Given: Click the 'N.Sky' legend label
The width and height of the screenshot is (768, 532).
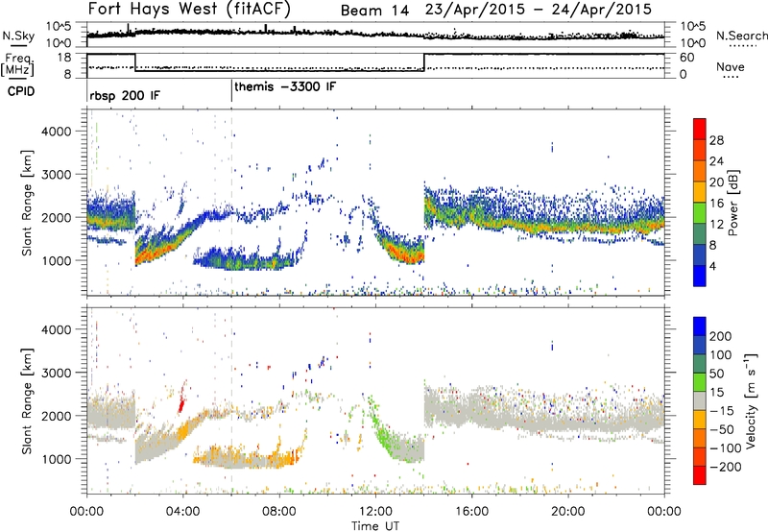Looking at the screenshot, I should tap(18, 36).
